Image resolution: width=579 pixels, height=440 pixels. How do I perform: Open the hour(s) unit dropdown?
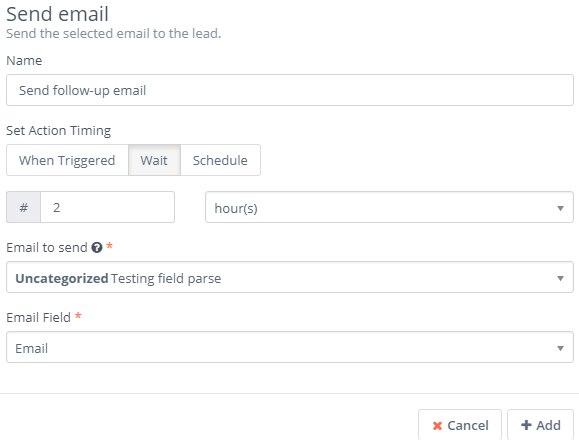389,207
